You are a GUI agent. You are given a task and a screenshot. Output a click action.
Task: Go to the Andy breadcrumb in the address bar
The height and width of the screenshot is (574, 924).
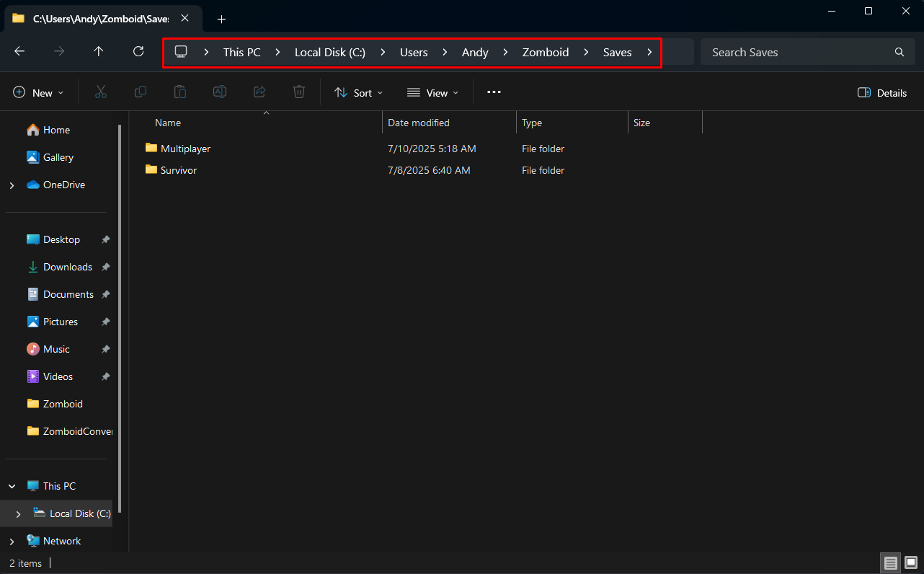475,51
